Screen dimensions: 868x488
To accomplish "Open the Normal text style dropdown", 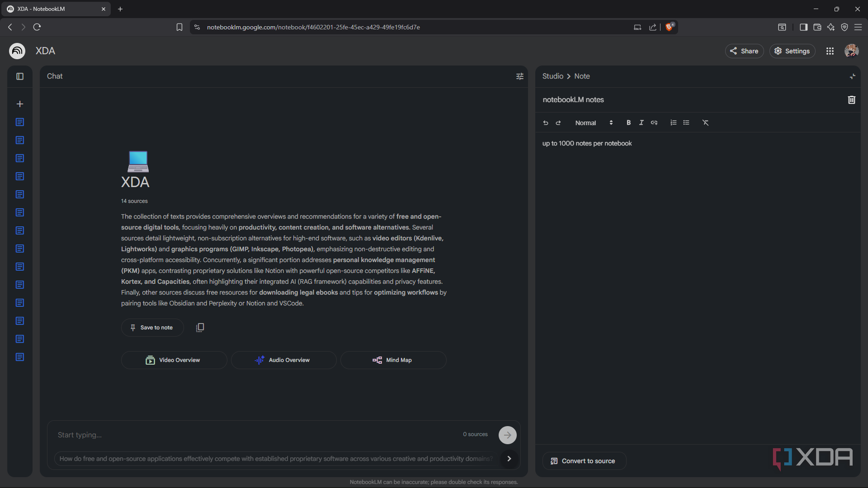I will (594, 123).
